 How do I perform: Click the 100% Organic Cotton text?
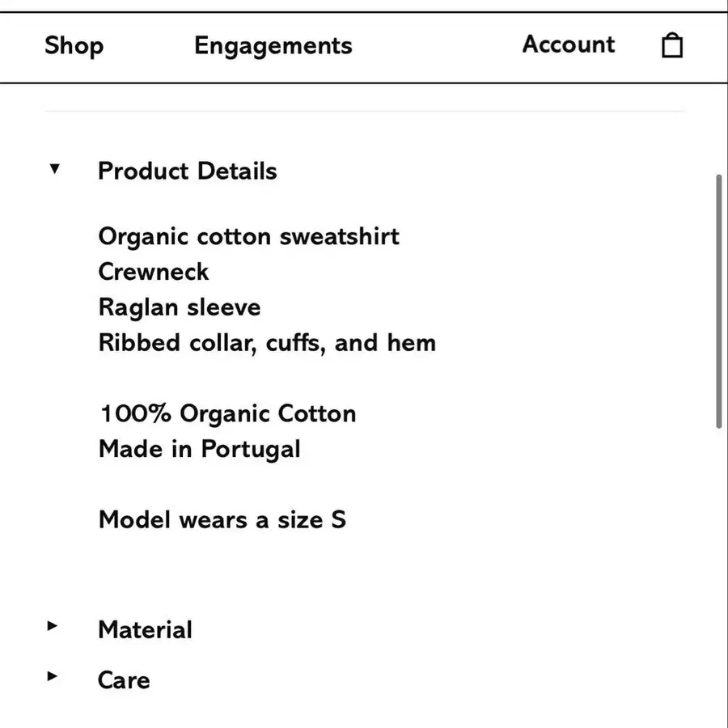(x=228, y=413)
